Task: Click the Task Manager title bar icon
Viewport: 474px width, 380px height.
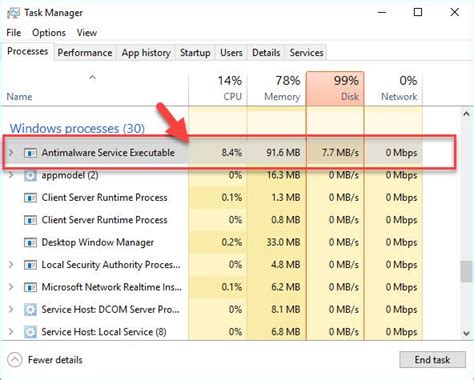Action: click(x=13, y=13)
